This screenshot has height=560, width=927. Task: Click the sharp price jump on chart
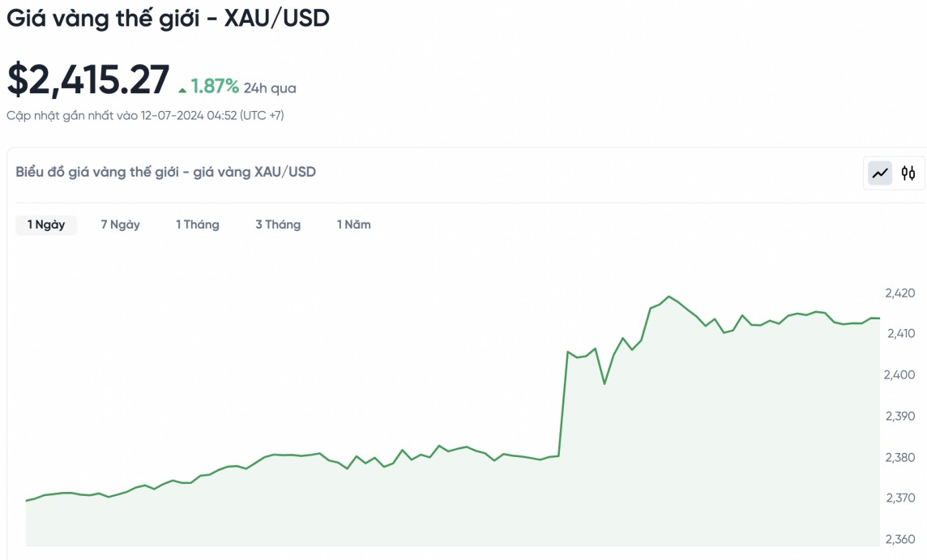tap(562, 404)
